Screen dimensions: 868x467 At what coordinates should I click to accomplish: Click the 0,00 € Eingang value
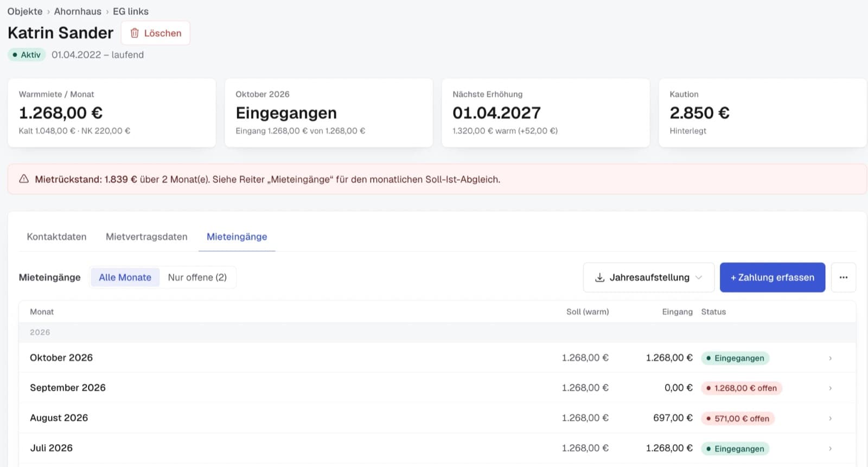[679, 388]
